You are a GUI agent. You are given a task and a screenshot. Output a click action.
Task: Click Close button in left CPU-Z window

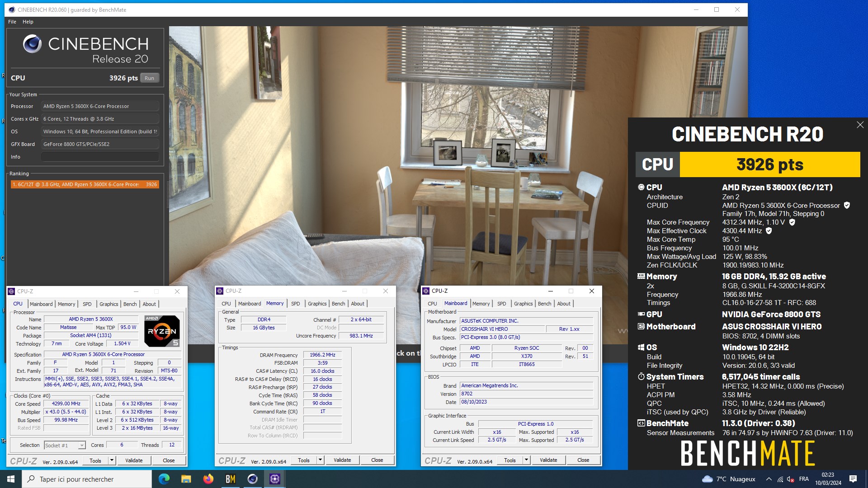pyautogui.click(x=169, y=460)
